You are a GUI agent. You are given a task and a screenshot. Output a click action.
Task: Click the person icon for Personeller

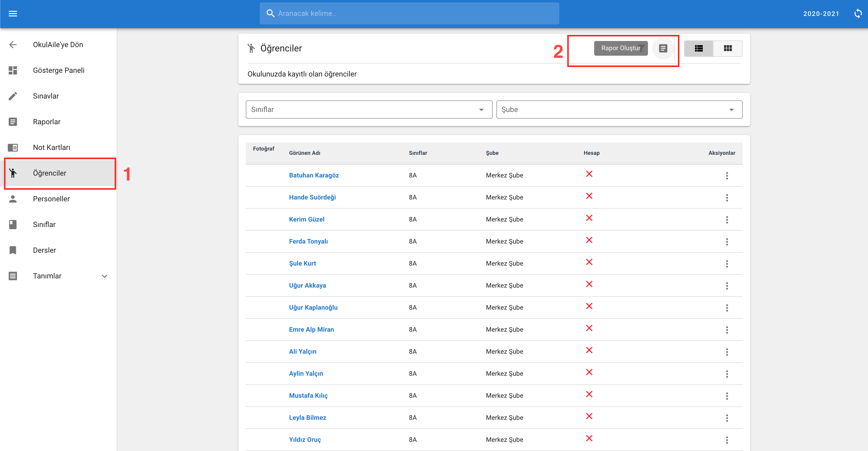(13, 199)
